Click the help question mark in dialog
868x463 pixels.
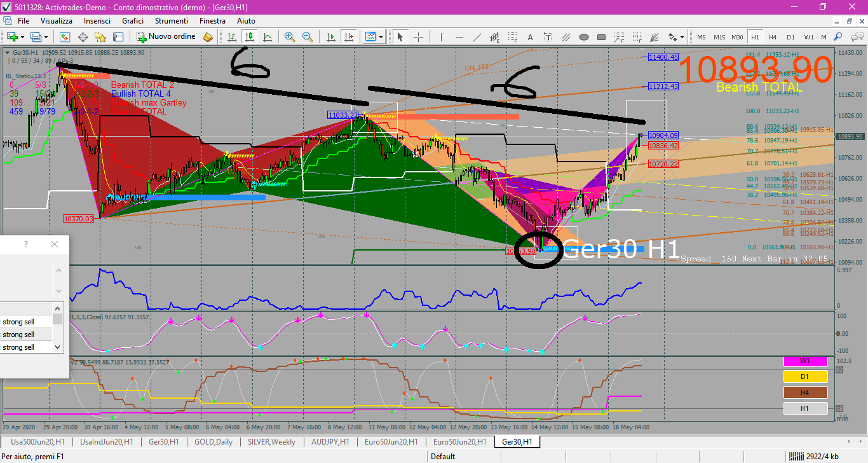click(x=26, y=244)
